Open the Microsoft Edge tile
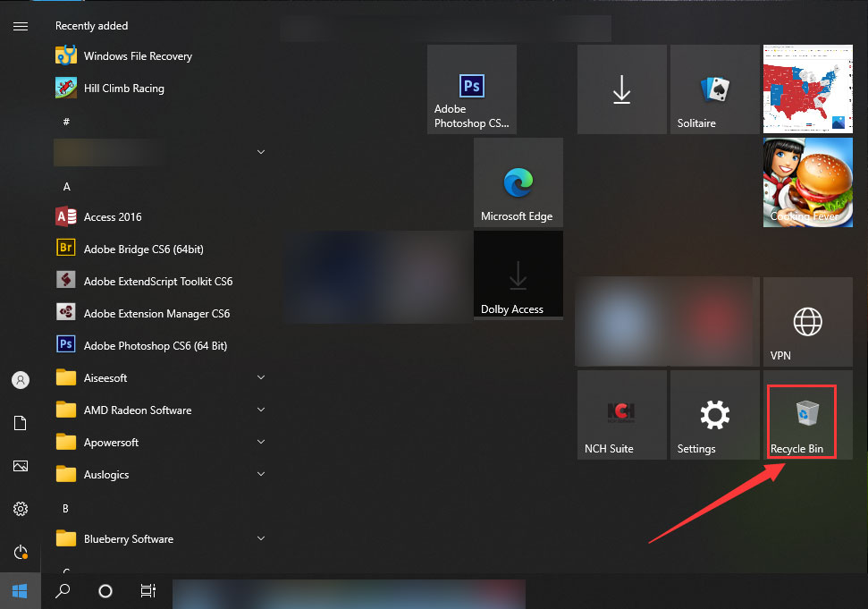 pos(518,182)
